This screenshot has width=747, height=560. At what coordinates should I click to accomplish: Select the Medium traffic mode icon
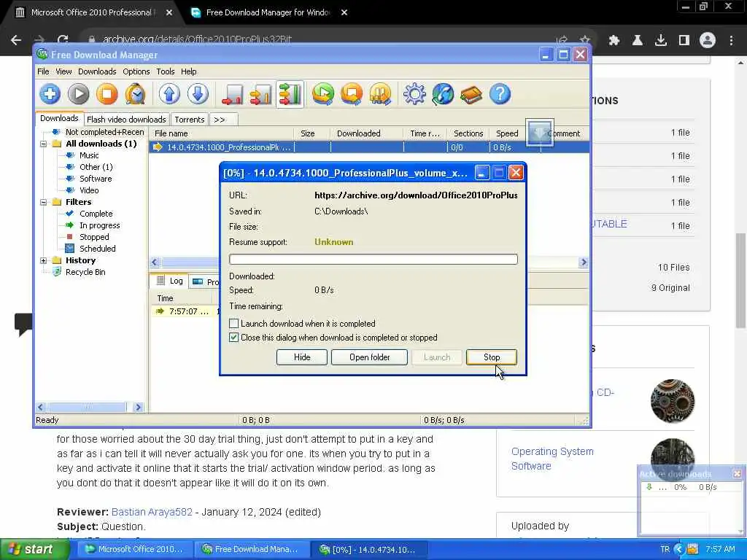pyautogui.click(x=260, y=94)
